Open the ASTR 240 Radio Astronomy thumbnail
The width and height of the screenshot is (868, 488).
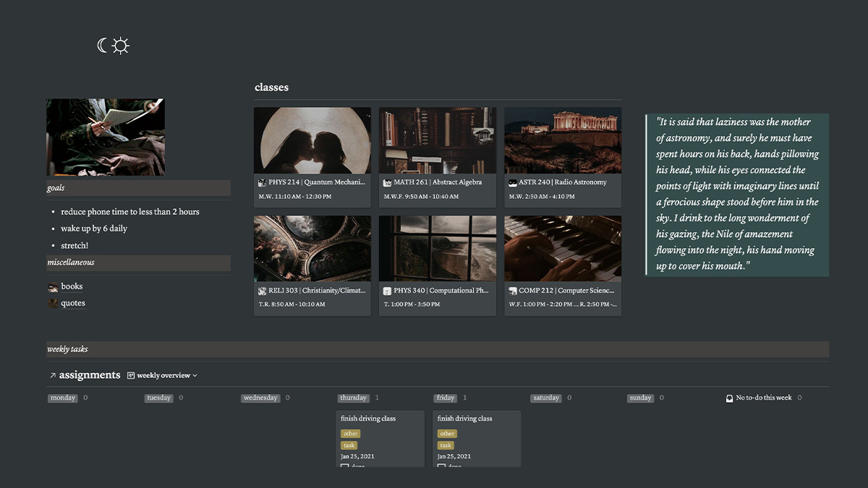[563, 140]
